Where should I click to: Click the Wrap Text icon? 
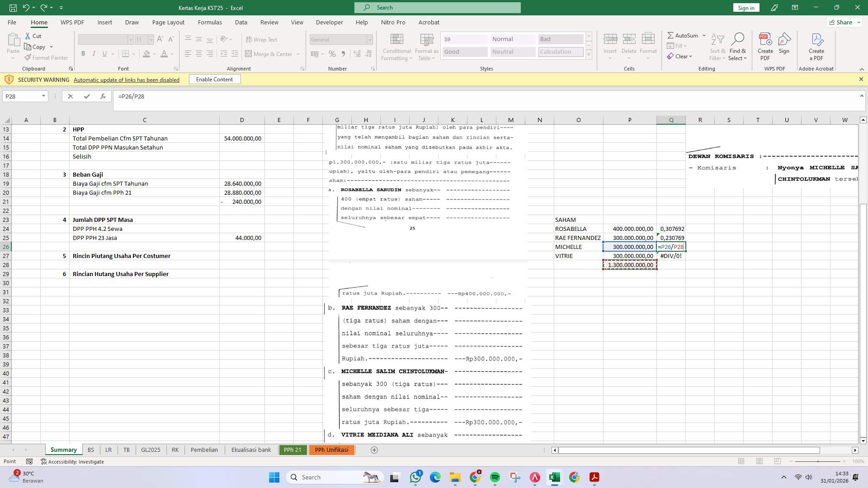pos(261,39)
